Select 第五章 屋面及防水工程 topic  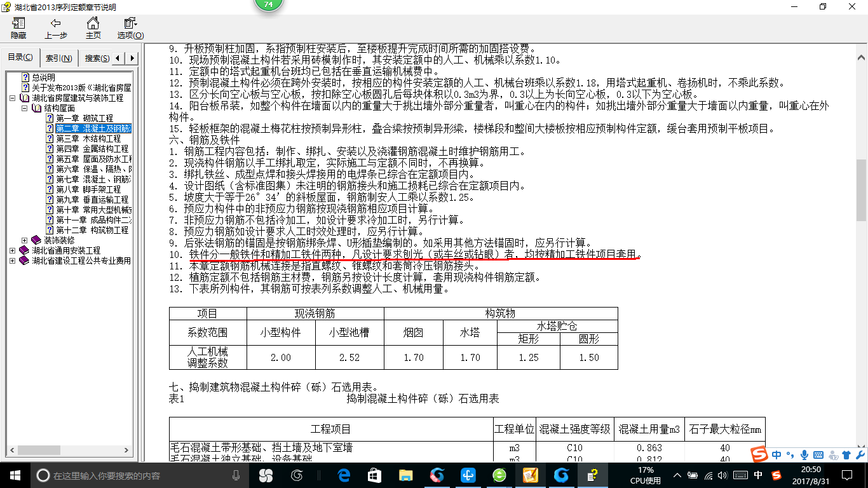click(x=93, y=159)
